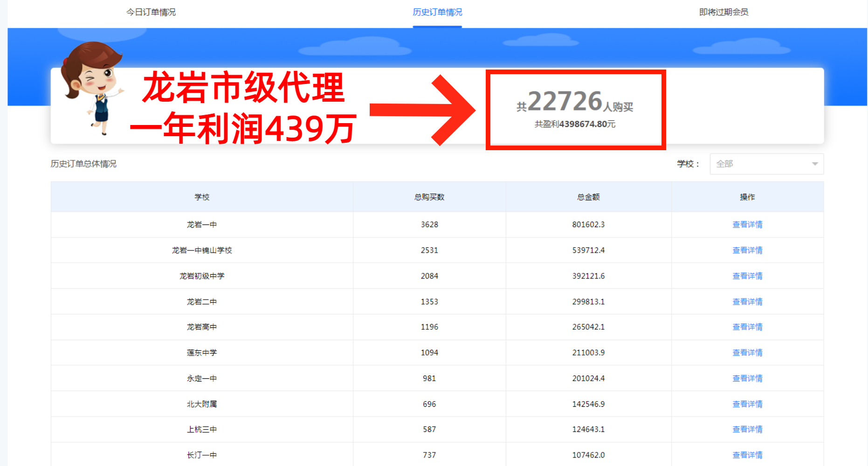
Task: Select the school name 龙岩高中
Action: pyautogui.click(x=202, y=327)
